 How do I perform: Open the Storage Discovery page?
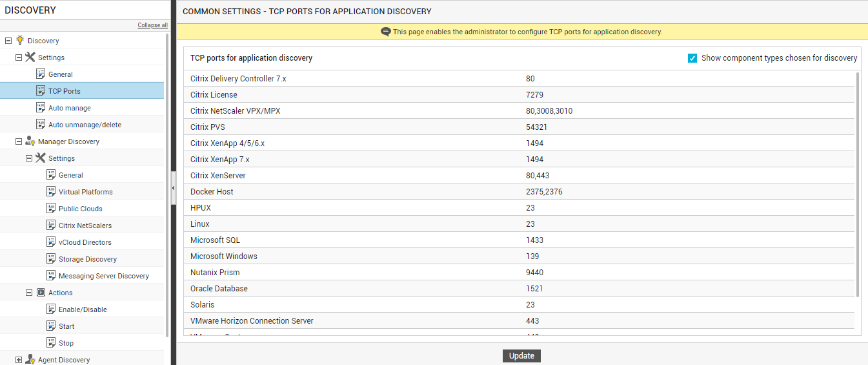click(88, 259)
